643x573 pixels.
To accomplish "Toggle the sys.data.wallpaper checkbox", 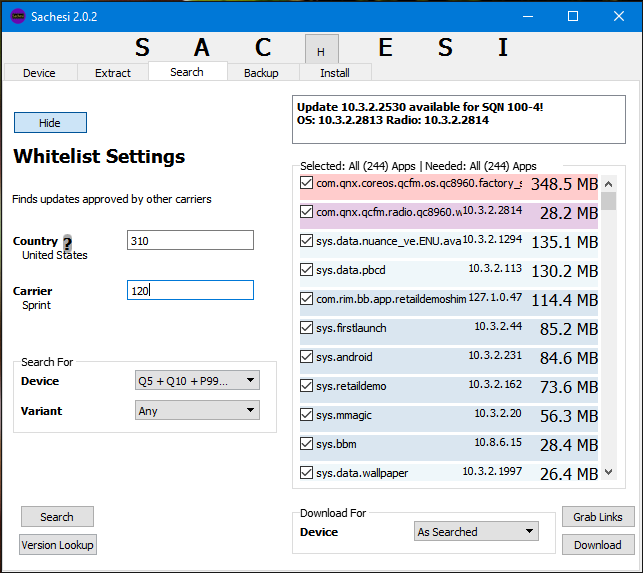I will 306,473.
